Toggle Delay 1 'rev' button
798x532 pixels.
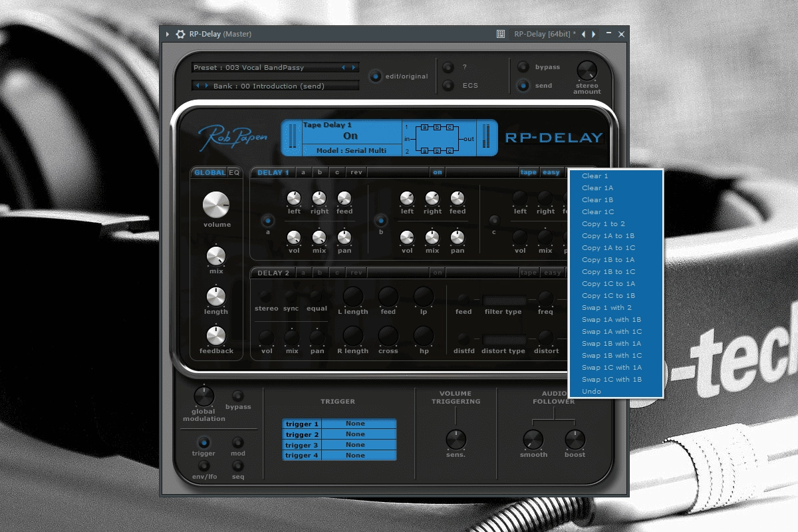356,173
